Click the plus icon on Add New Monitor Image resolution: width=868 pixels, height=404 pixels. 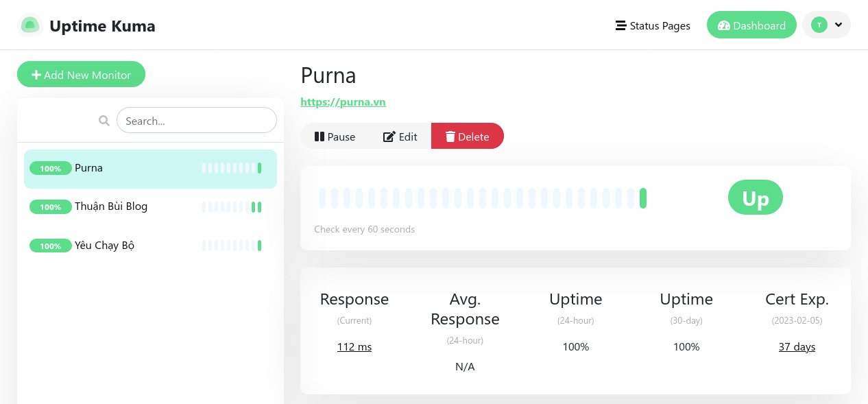(x=36, y=75)
